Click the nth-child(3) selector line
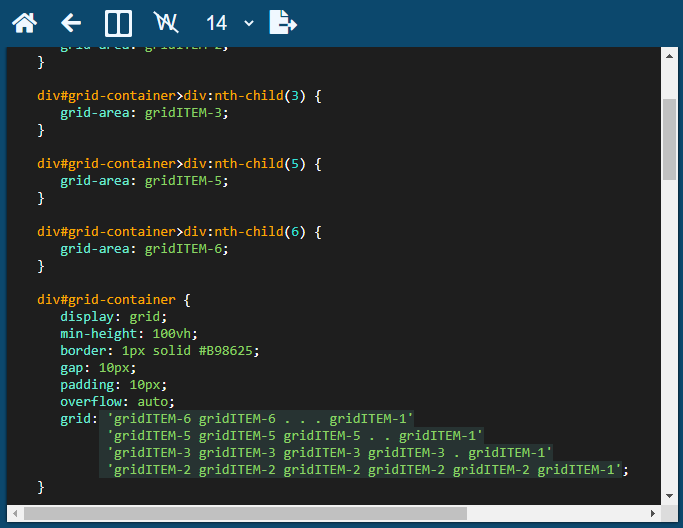Screen dimensions: 683x528 [179, 95]
